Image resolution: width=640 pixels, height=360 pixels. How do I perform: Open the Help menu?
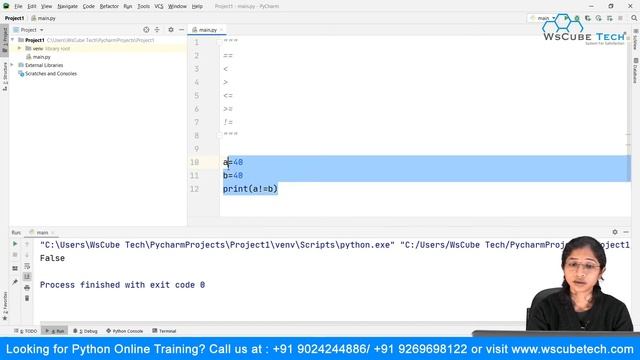click(197, 6)
